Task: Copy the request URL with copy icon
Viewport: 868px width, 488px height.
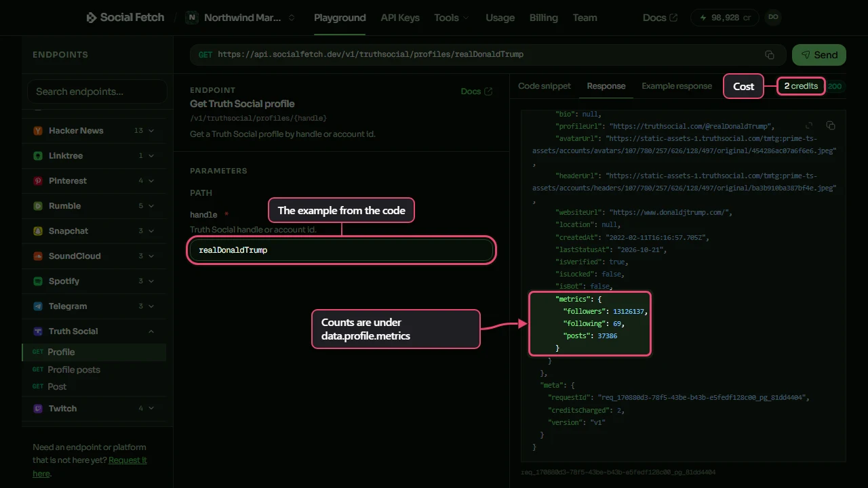Action: click(x=770, y=55)
